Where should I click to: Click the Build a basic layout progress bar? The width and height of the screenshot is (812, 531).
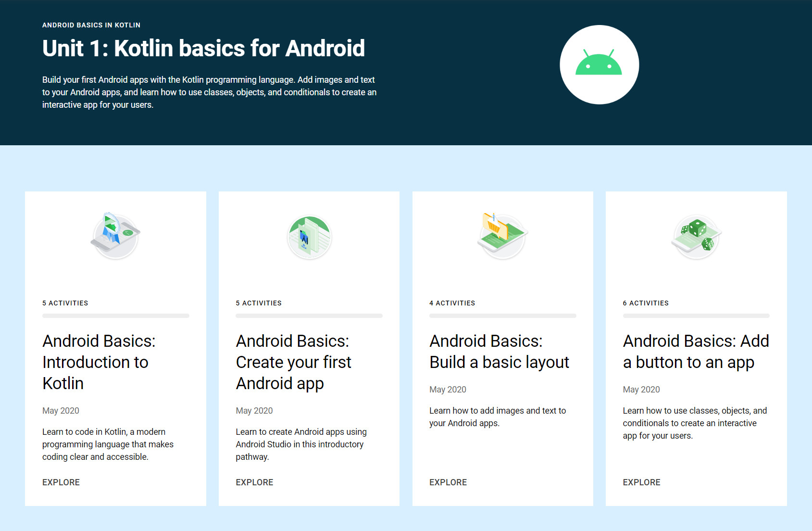502,316
